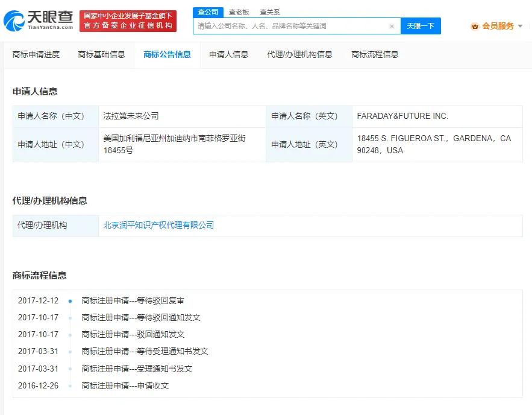Open the 申请人信息 tab

(x=229, y=54)
